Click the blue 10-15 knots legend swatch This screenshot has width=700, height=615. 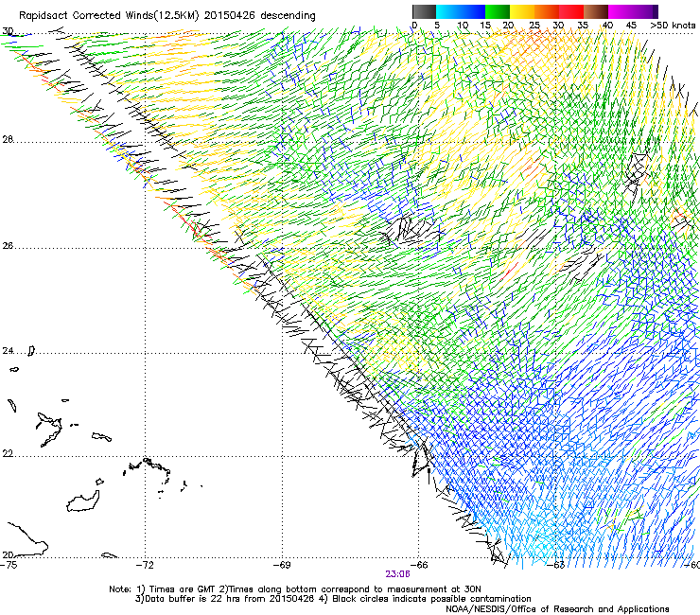coord(473,11)
